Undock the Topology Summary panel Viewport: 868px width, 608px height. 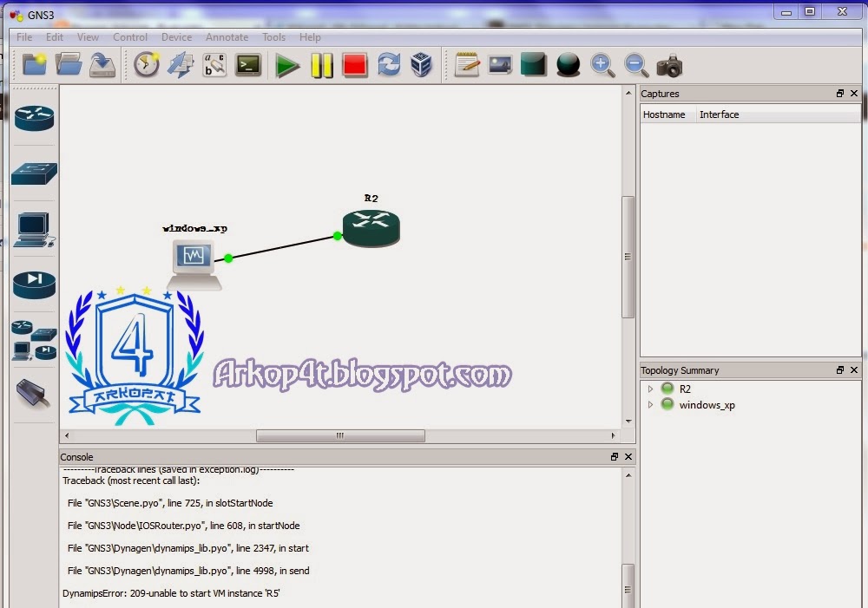(x=840, y=370)
